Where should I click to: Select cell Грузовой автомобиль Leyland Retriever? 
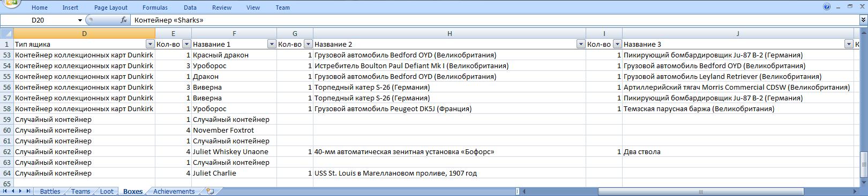coord(738,76)
